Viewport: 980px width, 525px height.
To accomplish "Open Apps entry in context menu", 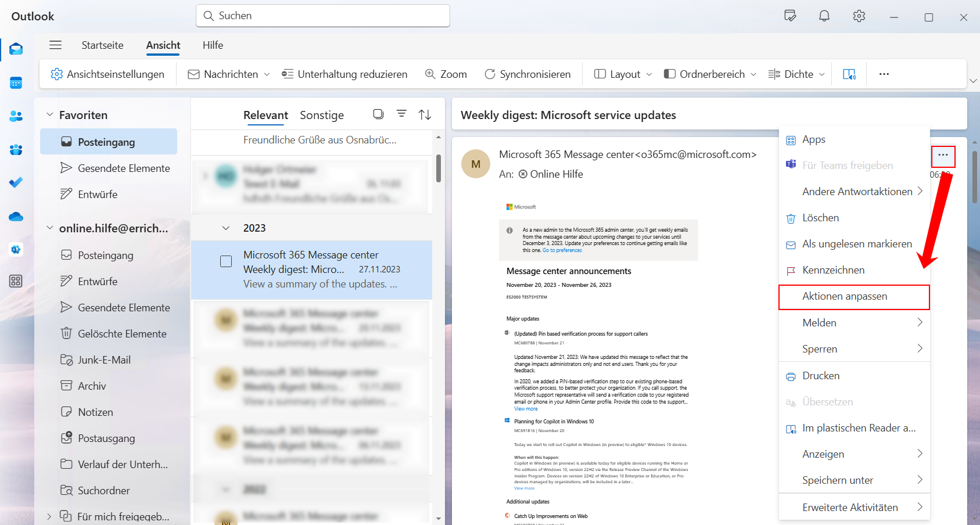I will (x=854, y=139).
